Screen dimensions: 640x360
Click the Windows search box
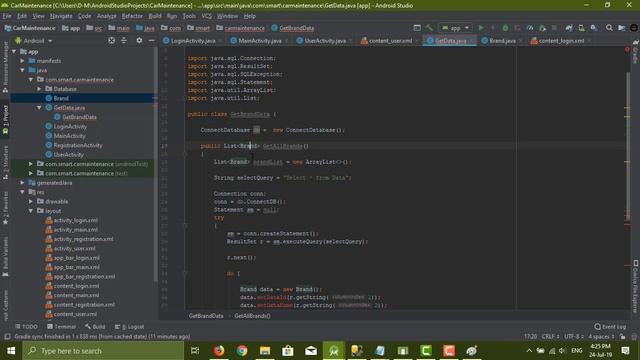click(x=103, y=351)
